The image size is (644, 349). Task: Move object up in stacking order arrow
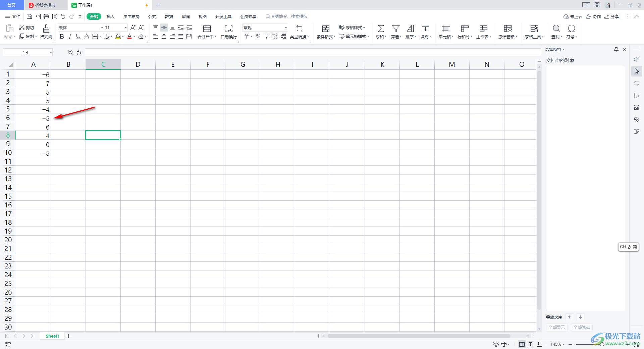[x=569, y=317]
